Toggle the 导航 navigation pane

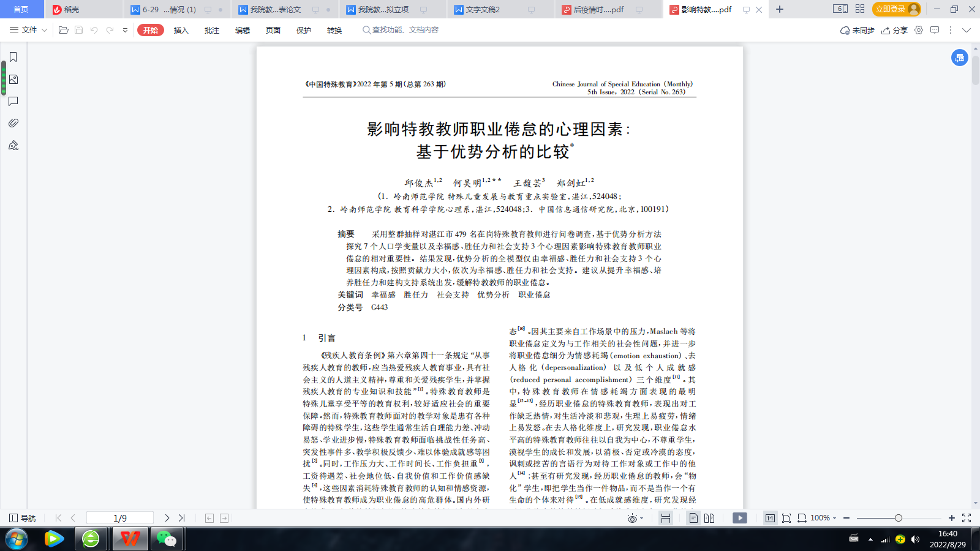(x=23, y=518)
